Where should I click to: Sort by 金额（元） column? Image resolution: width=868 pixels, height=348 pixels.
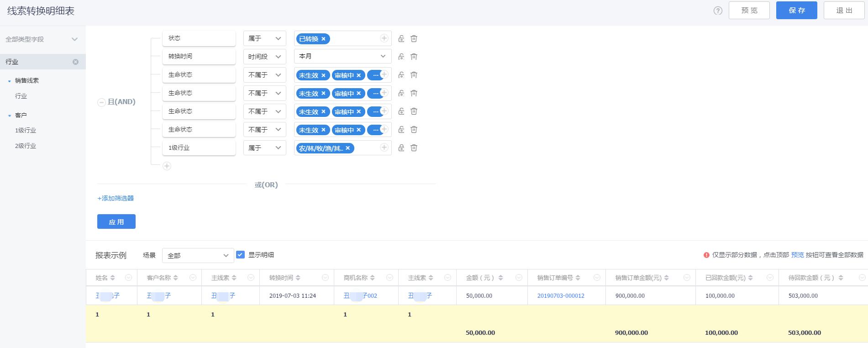pos(501,278)
